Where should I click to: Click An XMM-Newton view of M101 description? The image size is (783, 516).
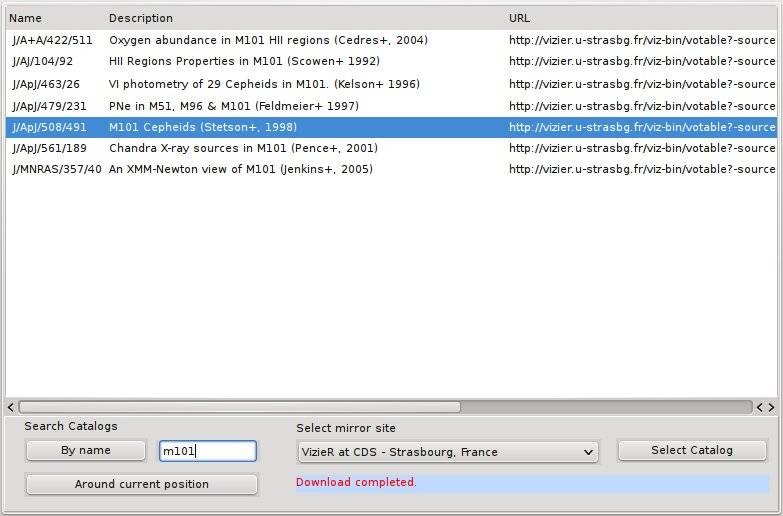pos(241,169)
